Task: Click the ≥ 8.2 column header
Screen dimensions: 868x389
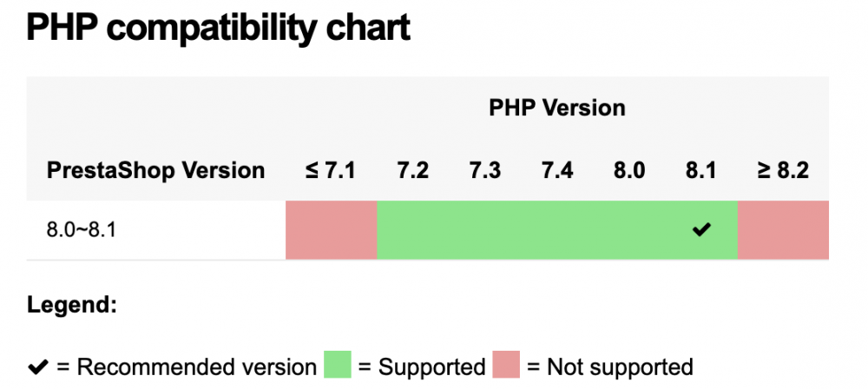Action: (783, 170)
